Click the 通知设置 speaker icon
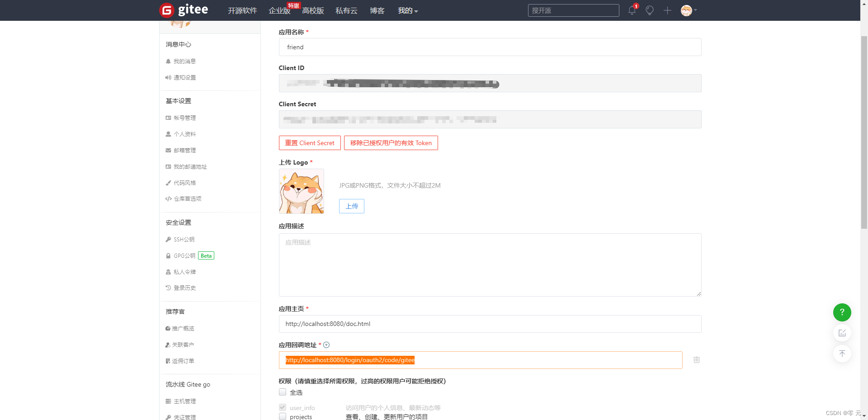This screenshot has width=868, height=420. (168, 77)
